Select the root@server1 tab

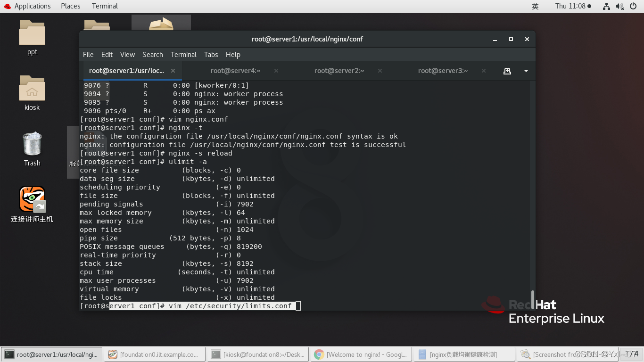pos(126,71)
